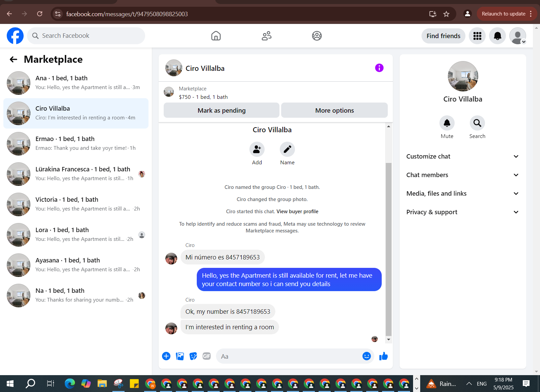
Task: Open the Friends tab icon
Action: (x=267, y=36)
